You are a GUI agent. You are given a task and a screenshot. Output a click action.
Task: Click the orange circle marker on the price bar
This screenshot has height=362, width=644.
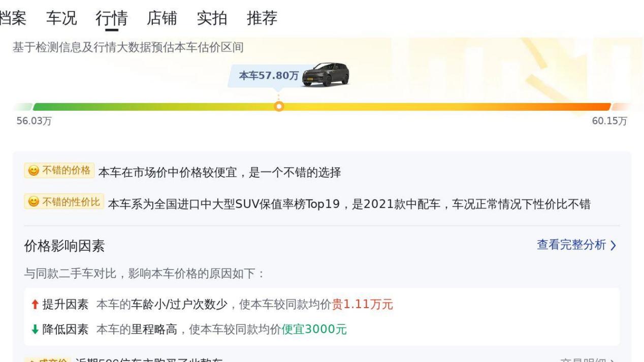coord(278,107)
